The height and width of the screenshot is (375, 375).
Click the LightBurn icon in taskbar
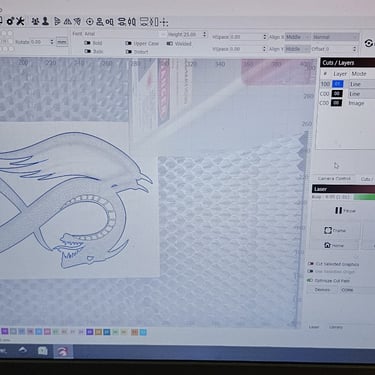[x=63, y=351]
